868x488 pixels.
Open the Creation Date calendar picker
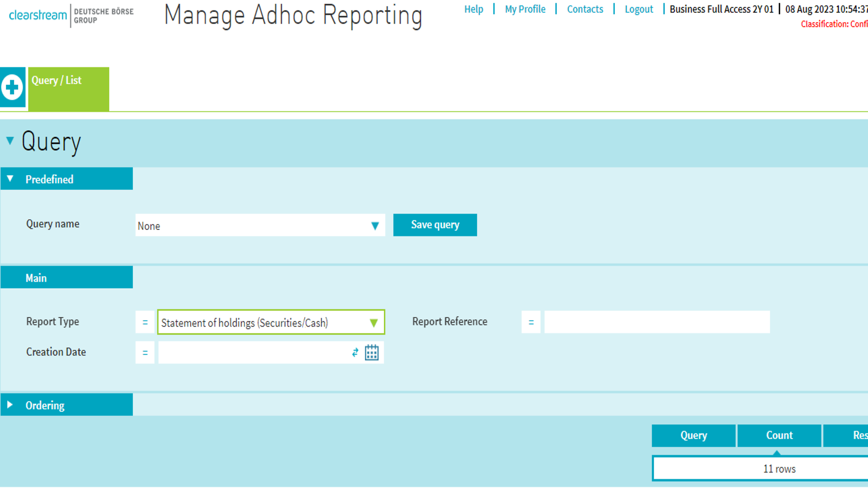(x=372, y=352)
